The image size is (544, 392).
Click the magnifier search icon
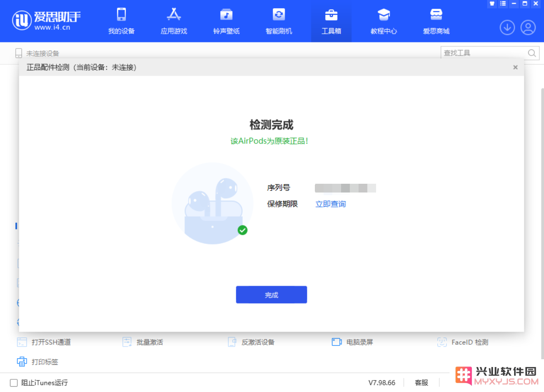point(532,53)
